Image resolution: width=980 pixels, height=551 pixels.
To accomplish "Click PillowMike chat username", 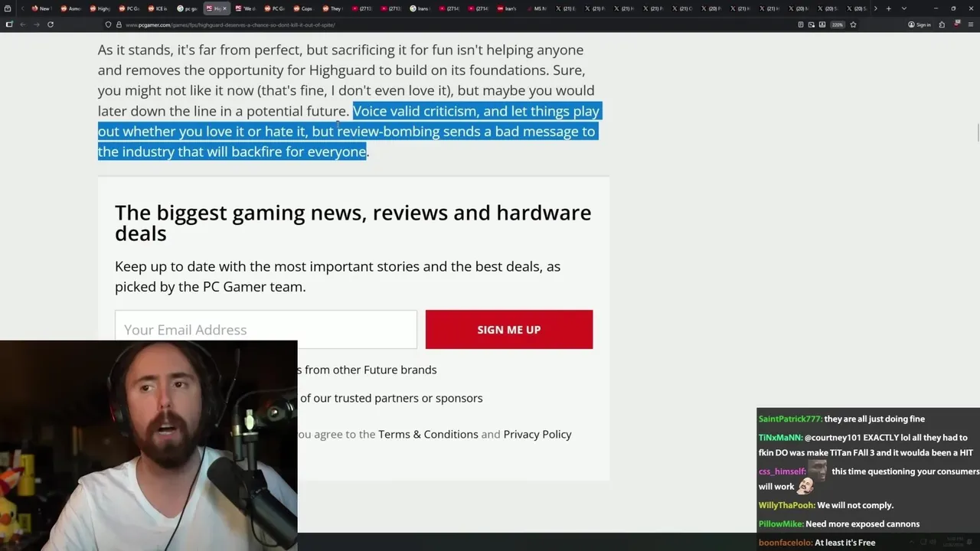I will tap(780, 524).
